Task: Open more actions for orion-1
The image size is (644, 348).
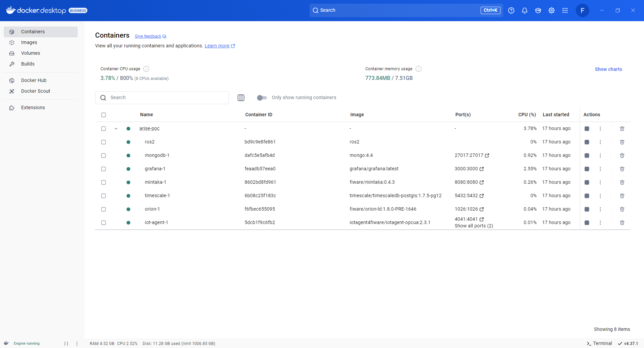Action: [600, 209]
